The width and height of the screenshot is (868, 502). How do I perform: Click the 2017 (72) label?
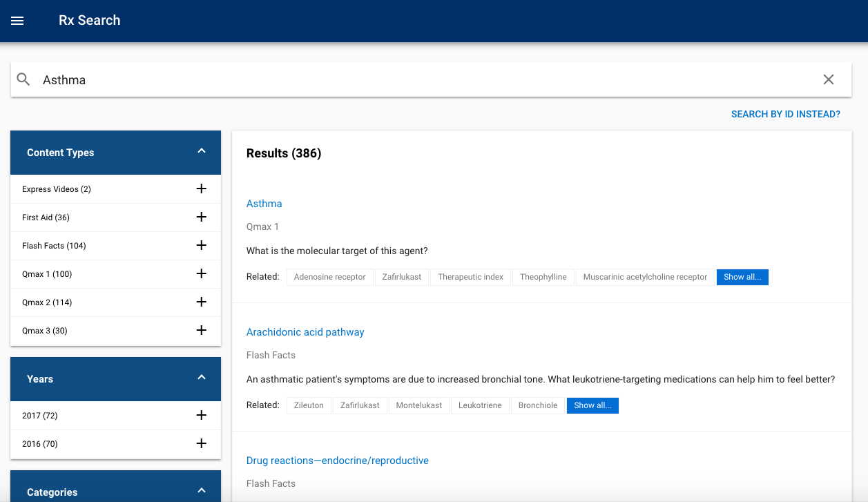click(x=40, y=416)
